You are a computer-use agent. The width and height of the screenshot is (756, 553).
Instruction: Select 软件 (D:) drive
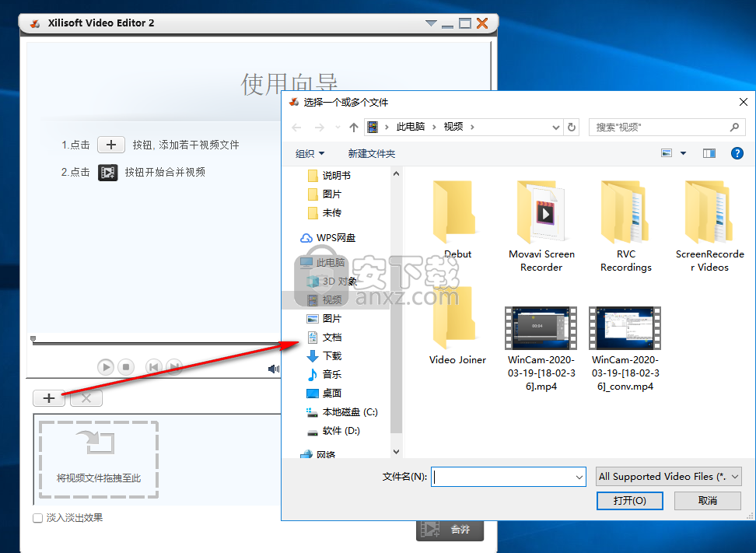pyautogui.click(x=334, y=431)
